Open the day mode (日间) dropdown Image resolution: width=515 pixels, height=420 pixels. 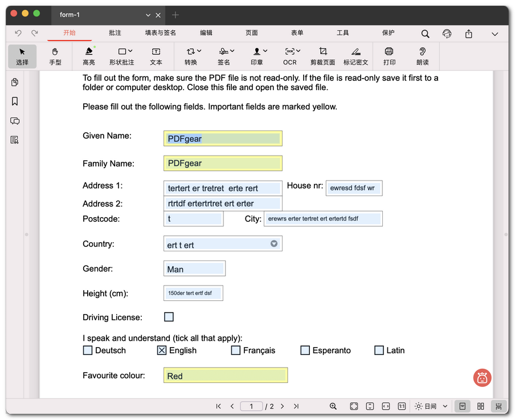(x=432, y=406)
